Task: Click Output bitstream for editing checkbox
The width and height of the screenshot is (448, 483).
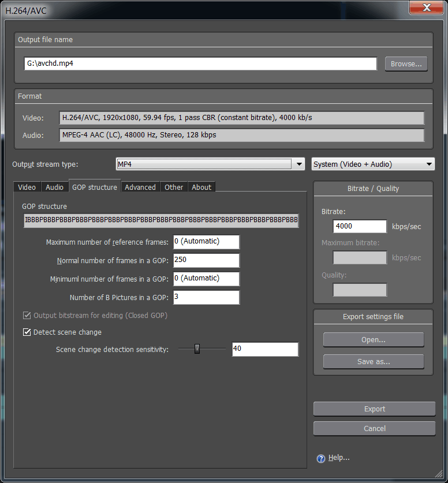Action: (27, 316)
